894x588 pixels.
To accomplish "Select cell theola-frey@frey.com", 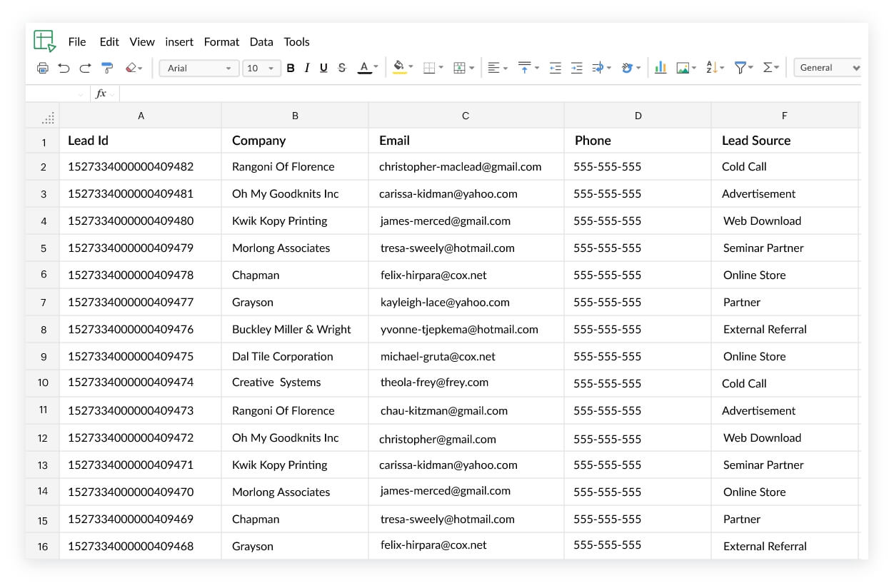I will (466, 382).
